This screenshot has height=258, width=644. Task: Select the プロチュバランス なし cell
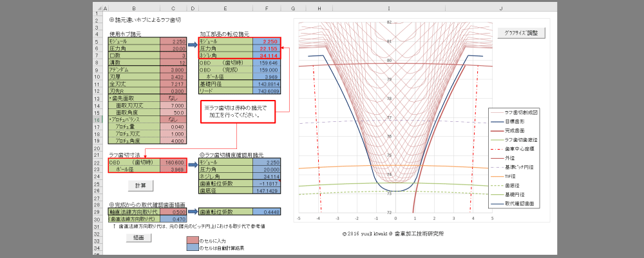click(173, 119)
